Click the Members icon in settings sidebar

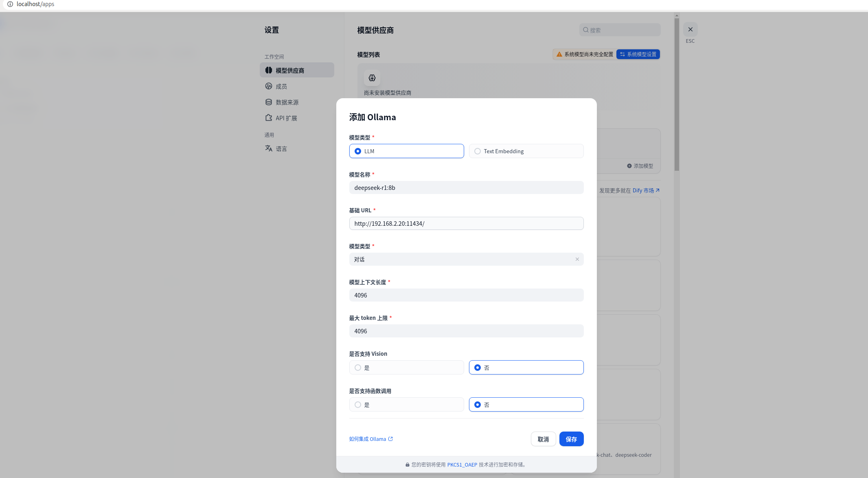(x=269, y=86)
